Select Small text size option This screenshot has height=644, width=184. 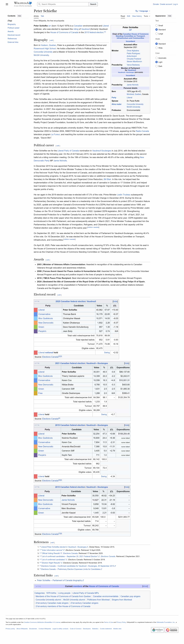pyautogui.click(x=157, y=25)
